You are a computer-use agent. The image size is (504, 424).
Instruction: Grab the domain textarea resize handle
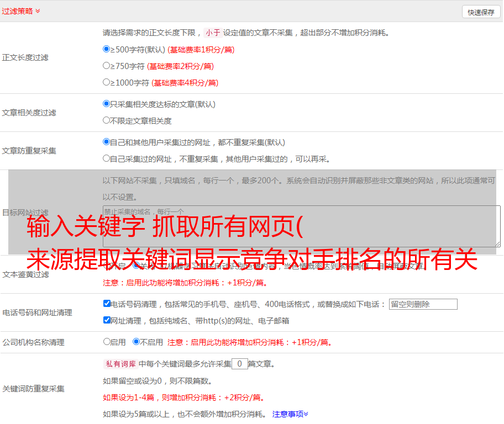pyautogui.click(x=497, y=244)
